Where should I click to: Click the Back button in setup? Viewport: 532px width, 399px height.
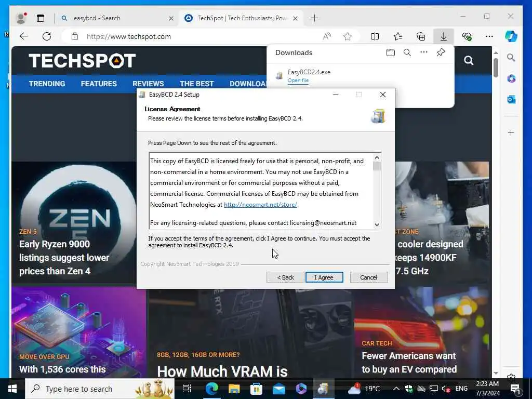pyautogui.click(x=285, y=277)
